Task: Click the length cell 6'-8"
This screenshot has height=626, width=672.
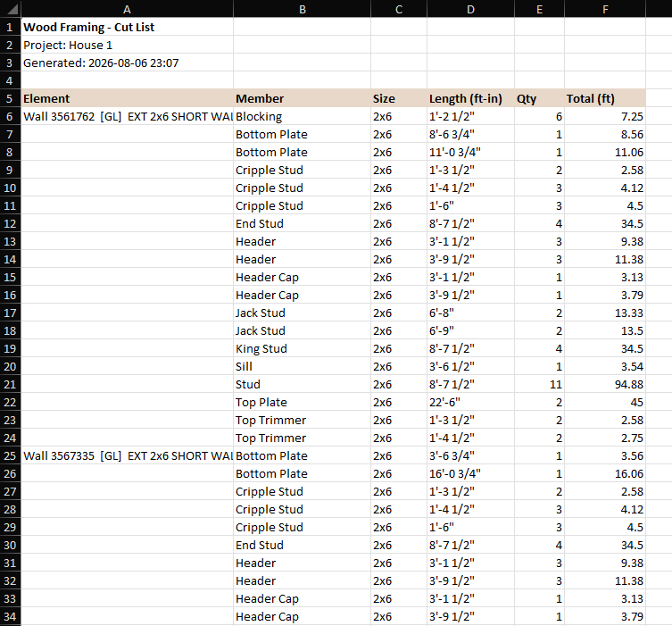Action: 470,313
